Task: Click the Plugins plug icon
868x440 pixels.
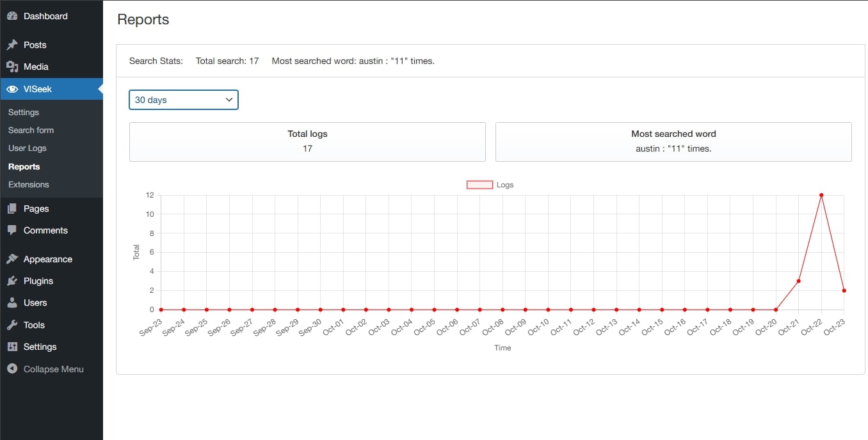Action: 12,281
